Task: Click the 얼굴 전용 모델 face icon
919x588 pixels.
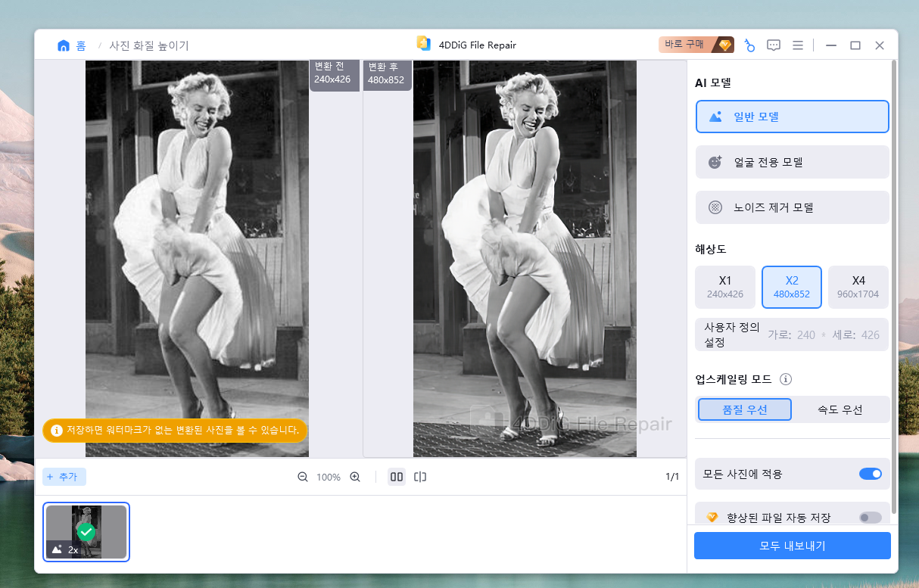Action: coord(715,162)
